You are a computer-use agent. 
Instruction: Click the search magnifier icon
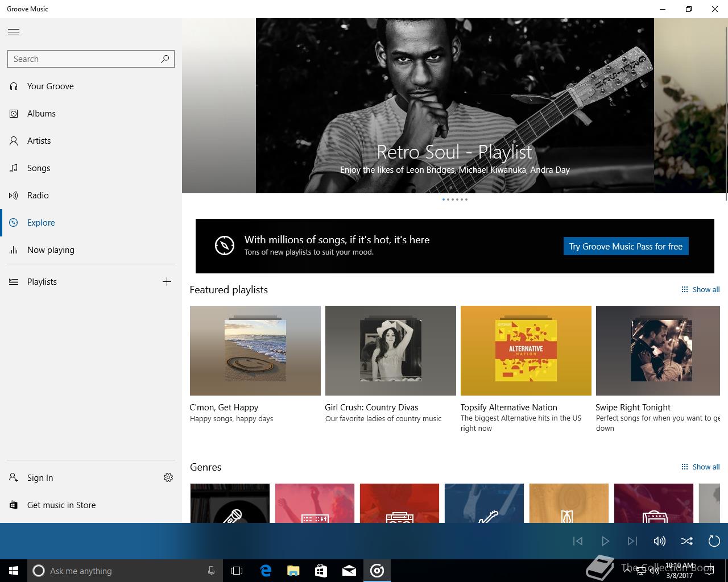(x=165, y=59)
